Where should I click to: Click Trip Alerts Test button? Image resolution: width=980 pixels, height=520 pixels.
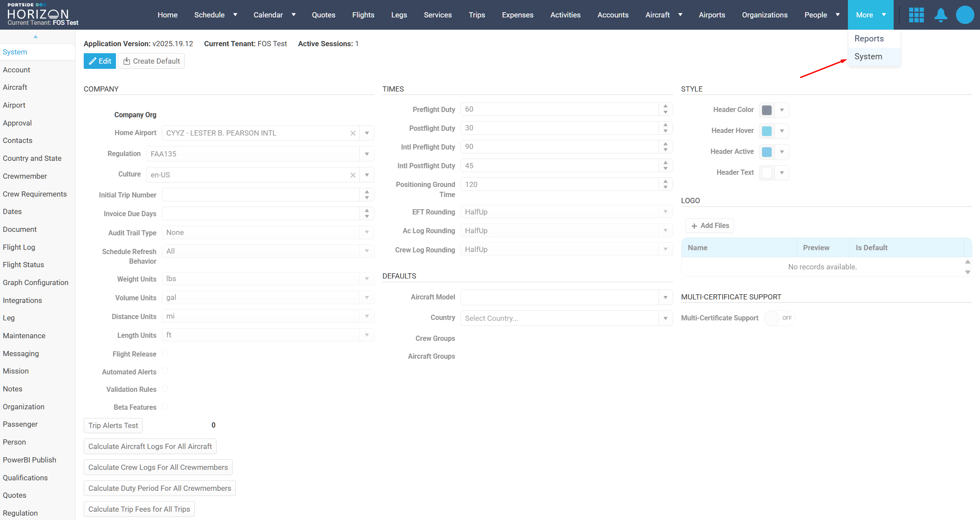pyautogui.click(x=113, y=425)
